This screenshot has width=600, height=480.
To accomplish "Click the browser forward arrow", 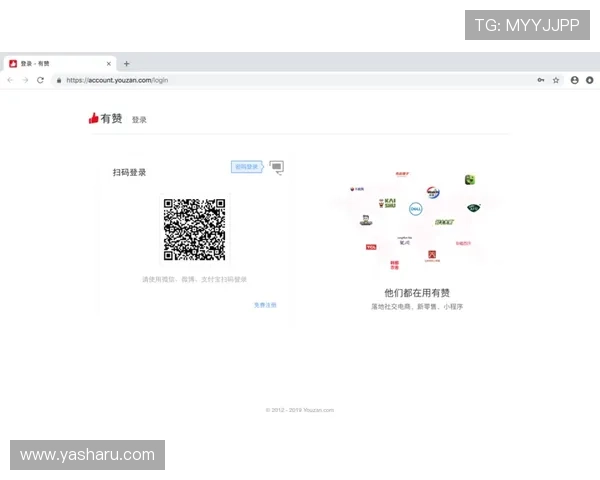I will coord(25,80).
